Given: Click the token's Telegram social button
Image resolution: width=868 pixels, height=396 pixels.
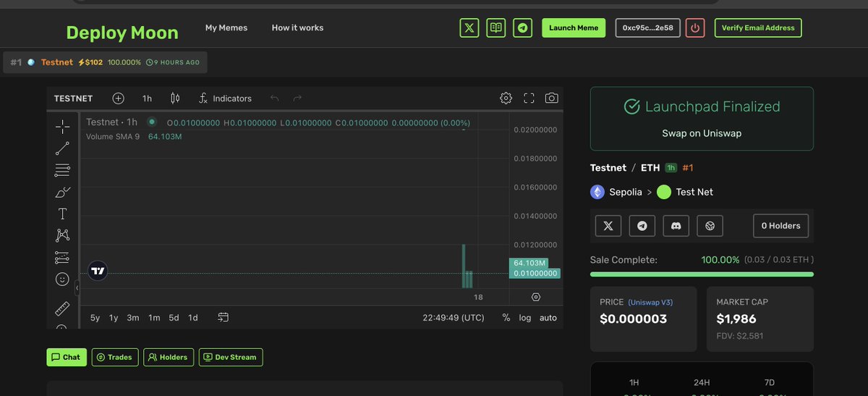Looking at the screenshot, I should pyautogui.click(x=642, y=226).
